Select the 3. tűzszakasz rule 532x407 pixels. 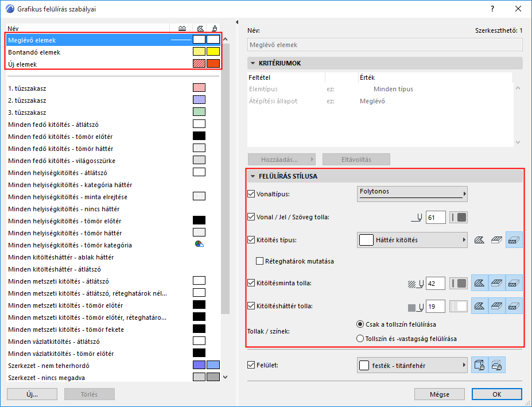coord(113,113)
